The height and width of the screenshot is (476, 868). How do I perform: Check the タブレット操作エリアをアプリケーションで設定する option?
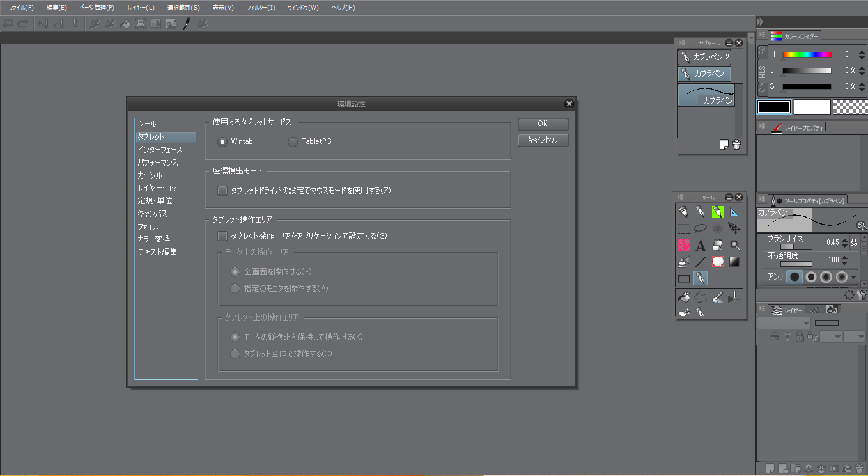(x=222, y=236)
